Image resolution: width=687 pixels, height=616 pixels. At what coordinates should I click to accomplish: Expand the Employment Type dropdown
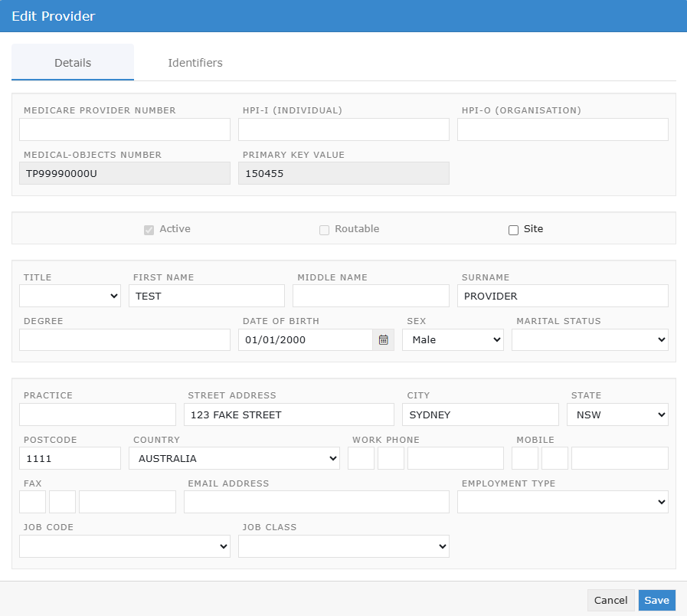[562, 502]
